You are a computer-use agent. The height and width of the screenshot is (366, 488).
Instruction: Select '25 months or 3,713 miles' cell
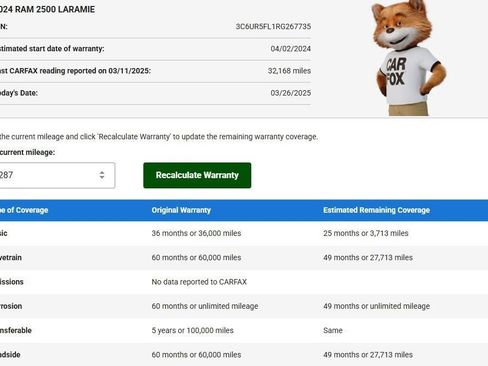(x=366, y=233)
